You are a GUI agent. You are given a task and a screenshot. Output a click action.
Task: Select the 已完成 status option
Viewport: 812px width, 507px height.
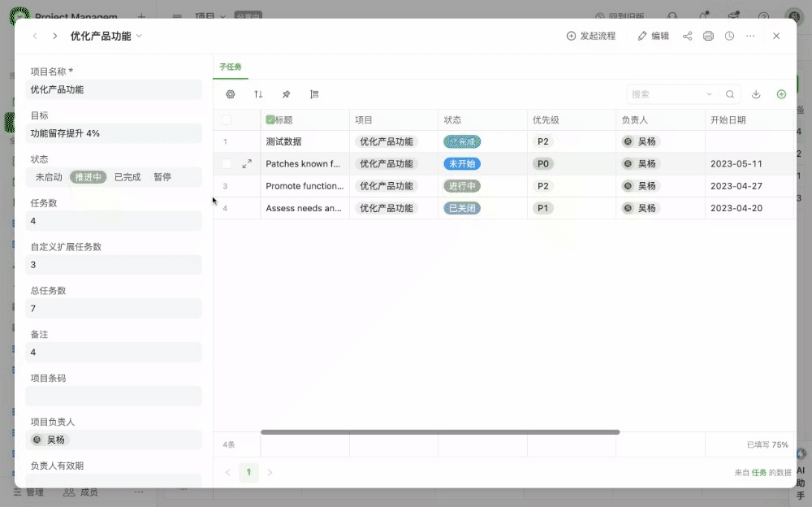(127, 177)
